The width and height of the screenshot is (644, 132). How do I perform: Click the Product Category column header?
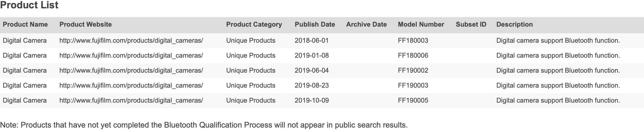click(x=254, y=24)
